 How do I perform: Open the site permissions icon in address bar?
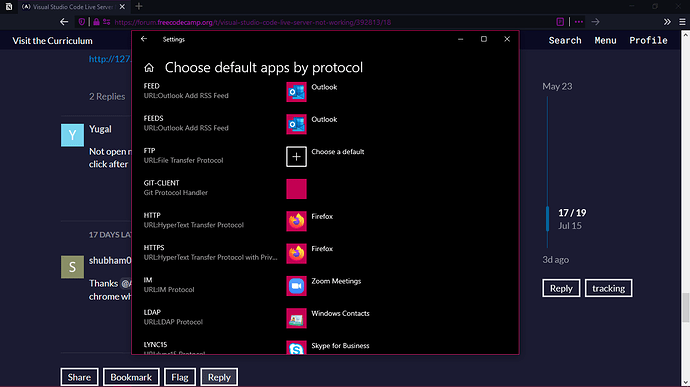point(106,22)
